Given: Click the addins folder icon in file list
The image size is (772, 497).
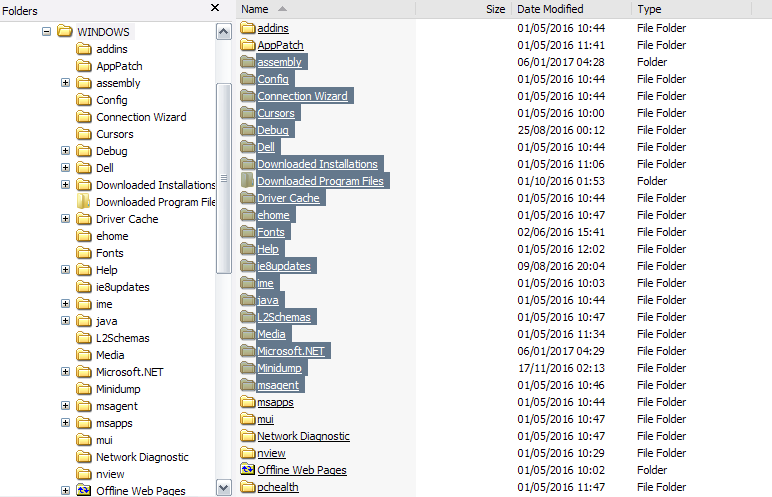Looking at the screenshot, I should click(248, 28).
